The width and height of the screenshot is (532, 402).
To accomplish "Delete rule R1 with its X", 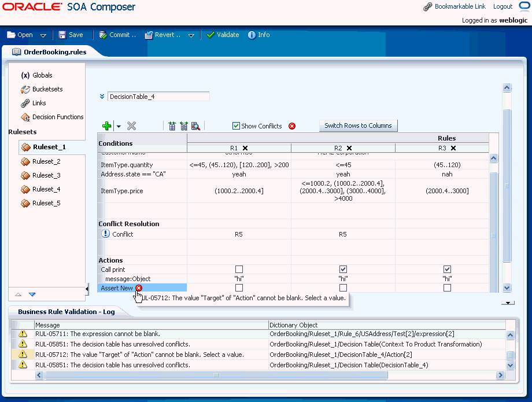I will tap(245, 148).
